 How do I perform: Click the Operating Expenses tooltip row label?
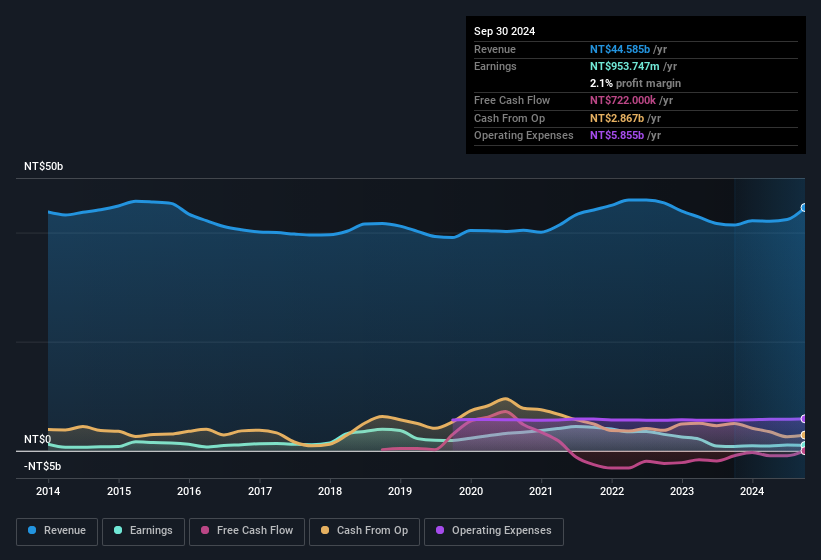524,135
